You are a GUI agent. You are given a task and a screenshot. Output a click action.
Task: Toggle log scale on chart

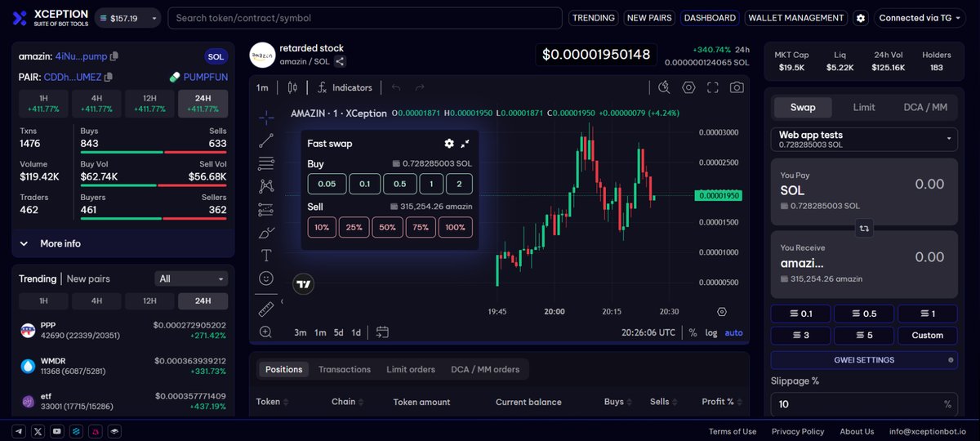tap(711, 332)
